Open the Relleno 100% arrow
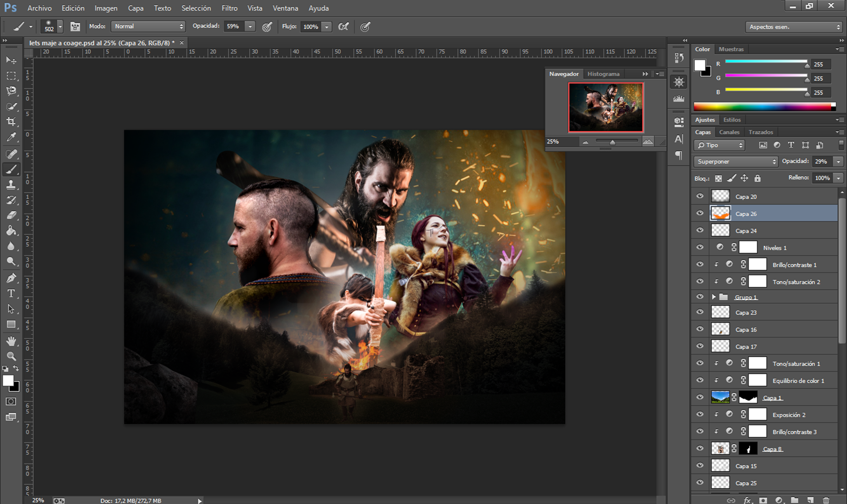The image size is (847, 504). click(x=838, y=178)
